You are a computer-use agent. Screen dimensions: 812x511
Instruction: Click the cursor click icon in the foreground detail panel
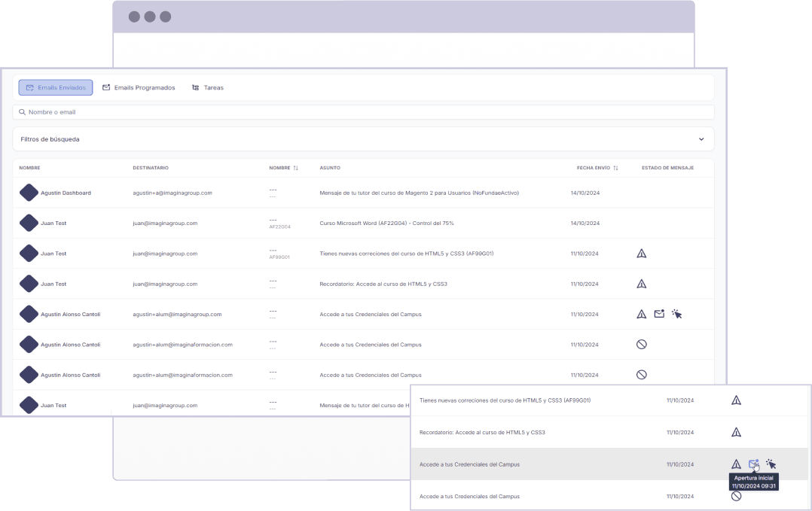pyautogui.click(x=771, y=464)
